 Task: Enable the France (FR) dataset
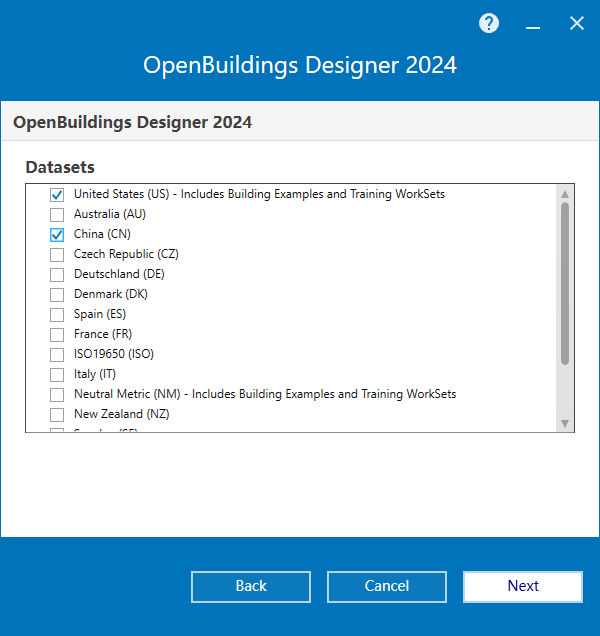click(57, 335)
